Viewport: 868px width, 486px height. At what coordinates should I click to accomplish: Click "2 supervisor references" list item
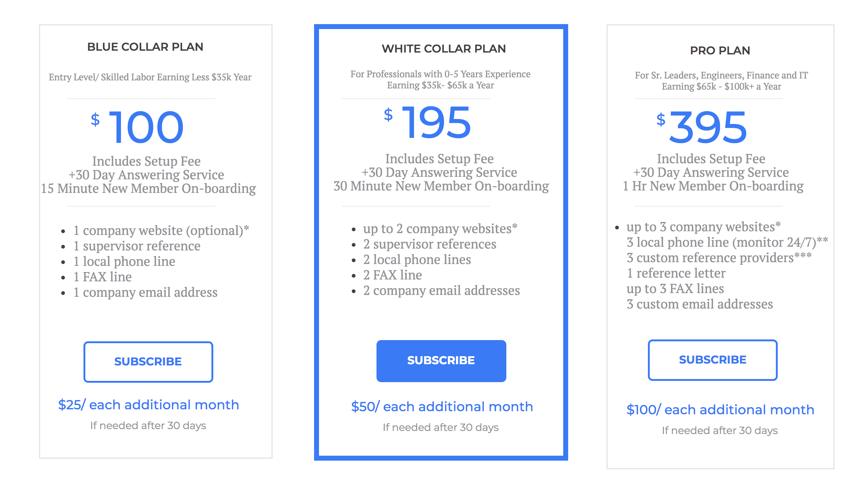(429, 244)
